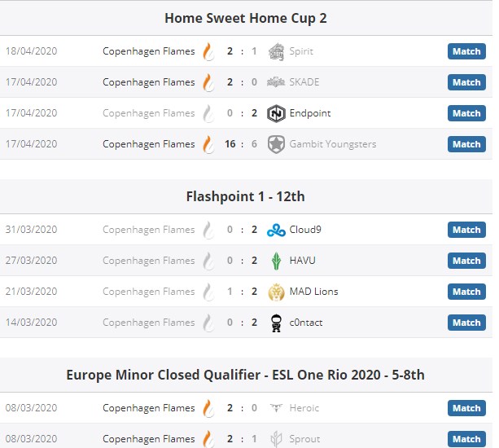Click the Sprout team logo icon
This screenshot has height=448, width=499.
pos(277,439)
